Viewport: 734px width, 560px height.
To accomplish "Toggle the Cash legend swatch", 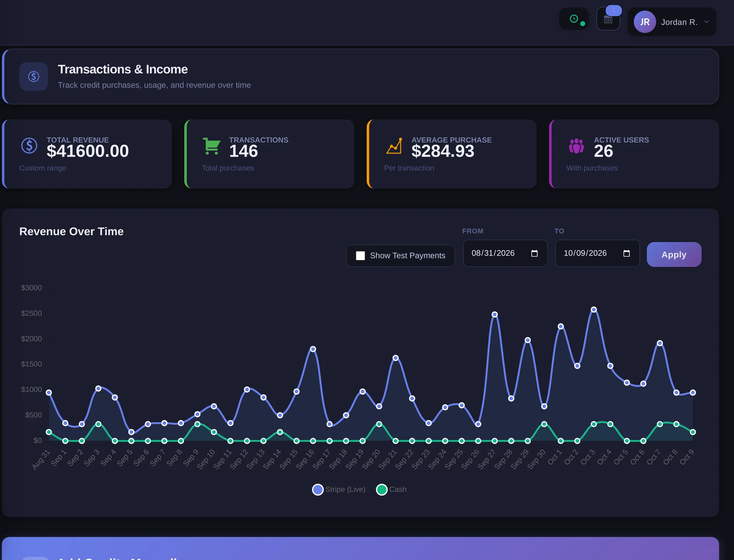I will 382,490.
